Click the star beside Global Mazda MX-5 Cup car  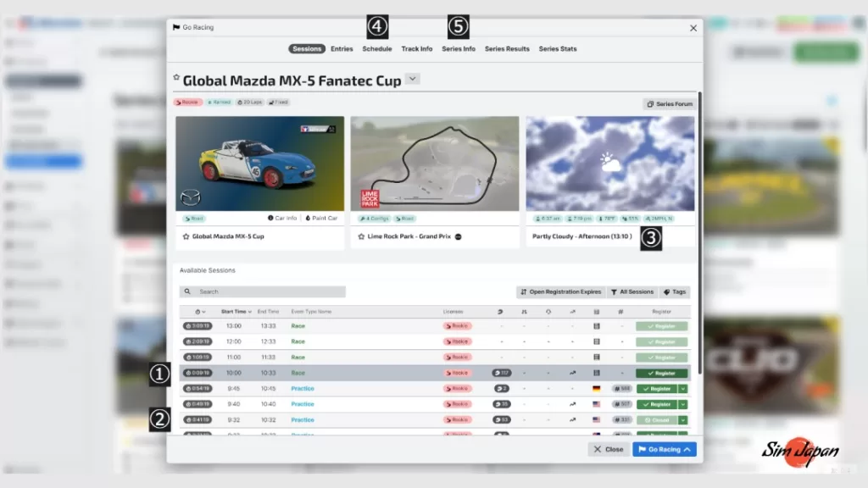(186, 236)
